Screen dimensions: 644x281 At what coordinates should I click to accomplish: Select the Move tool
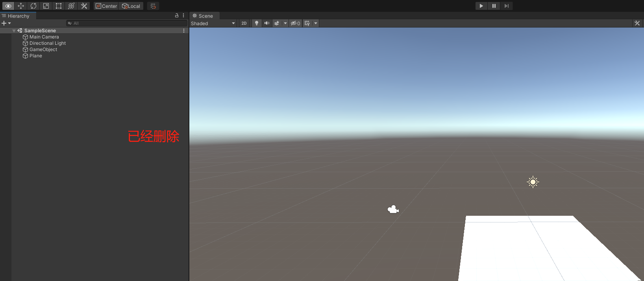tap(21, 6)
